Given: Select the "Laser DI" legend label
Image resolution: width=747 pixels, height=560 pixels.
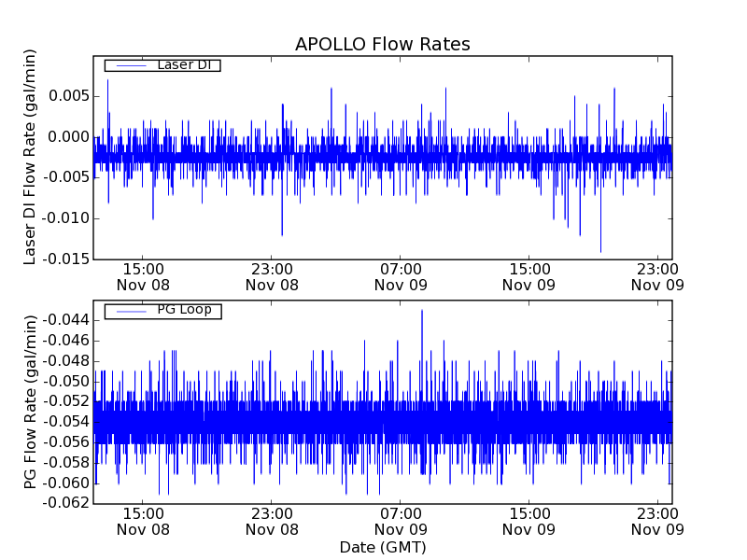Looking at the screenshot, I should coord(183,64).
